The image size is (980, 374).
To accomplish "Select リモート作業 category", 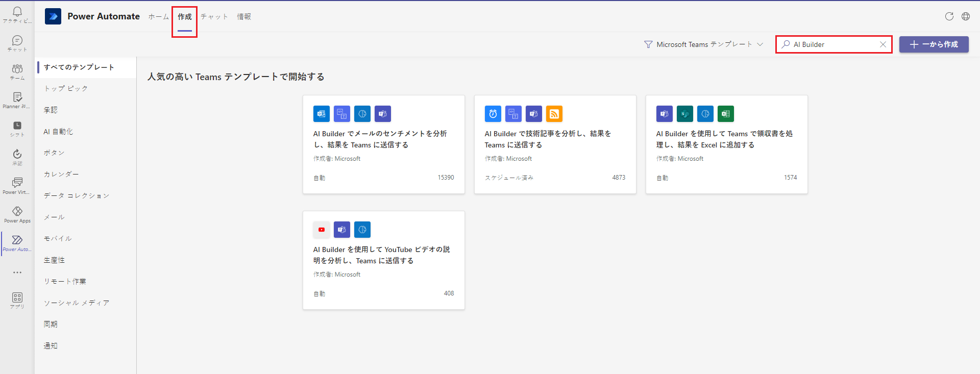I will (86, 282).
